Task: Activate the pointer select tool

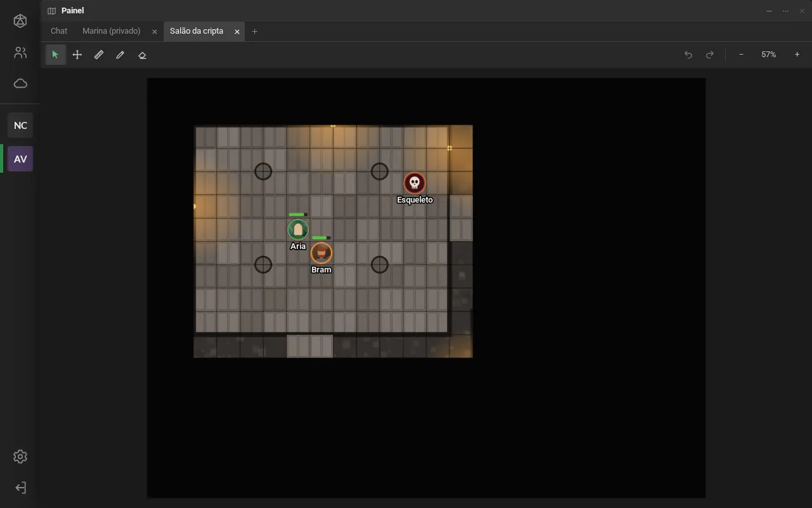Action: click(x=55, y=55)
